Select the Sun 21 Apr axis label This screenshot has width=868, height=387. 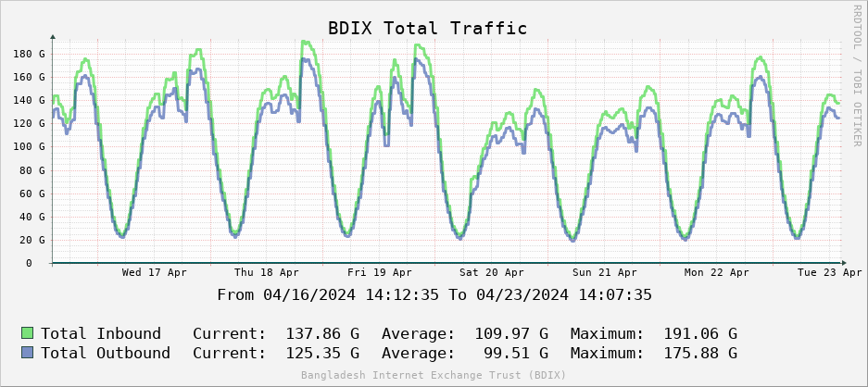[605, 273]
